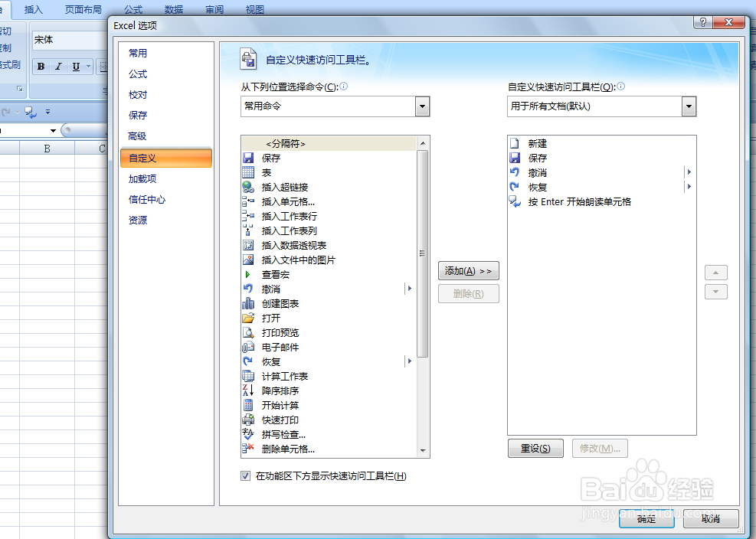Image resolution: width=756 pixels, height=539 pixels.
Task: Click the 宋体 font name box
Action: pos(70,40)
